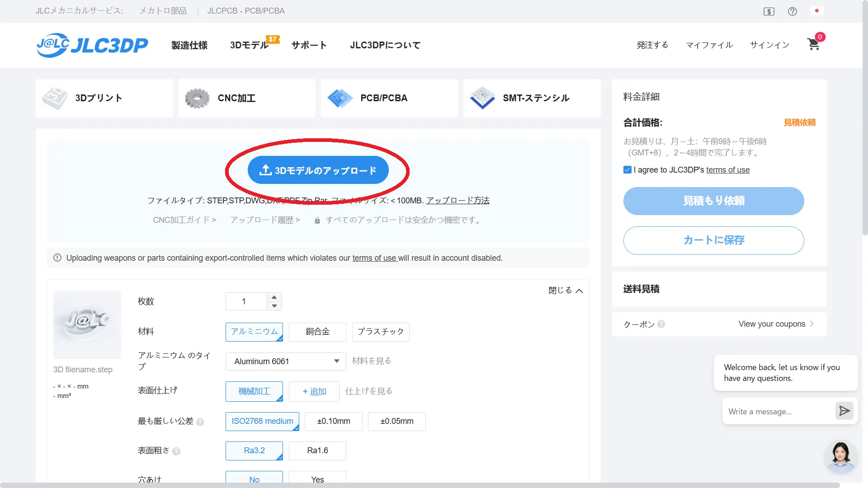Screen dimensions: 868x488
Task: Open the アップロード方法 link
Action: pos(458,200)
